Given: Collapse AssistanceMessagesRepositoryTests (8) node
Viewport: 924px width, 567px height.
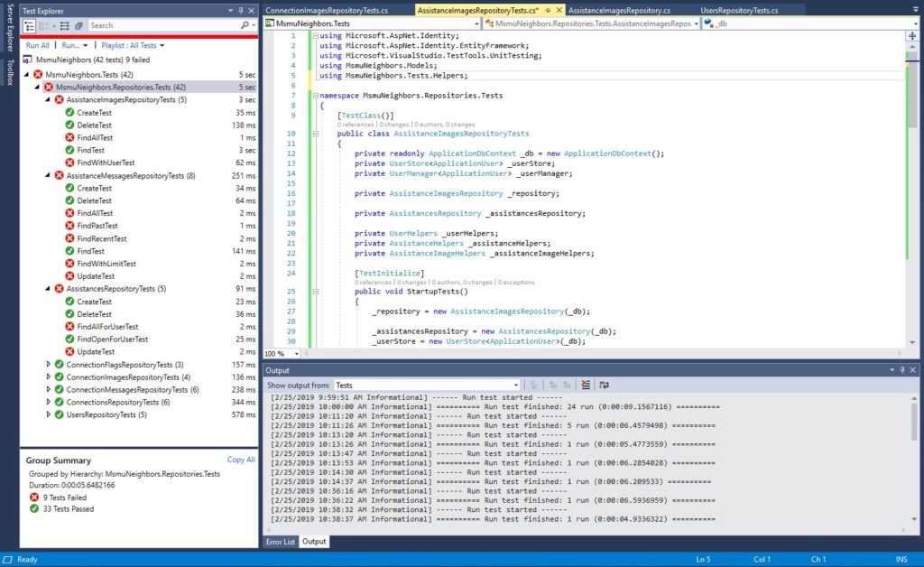Looking at the screenshot, I should (48, 175).
